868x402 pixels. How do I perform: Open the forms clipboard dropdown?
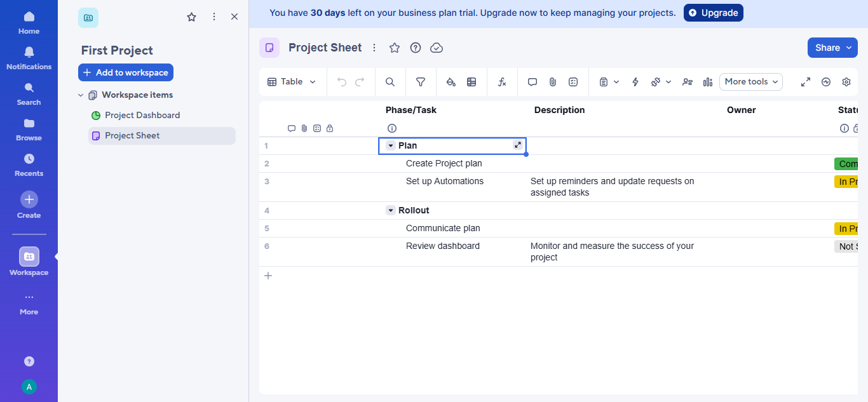click(x=609, y=82)
